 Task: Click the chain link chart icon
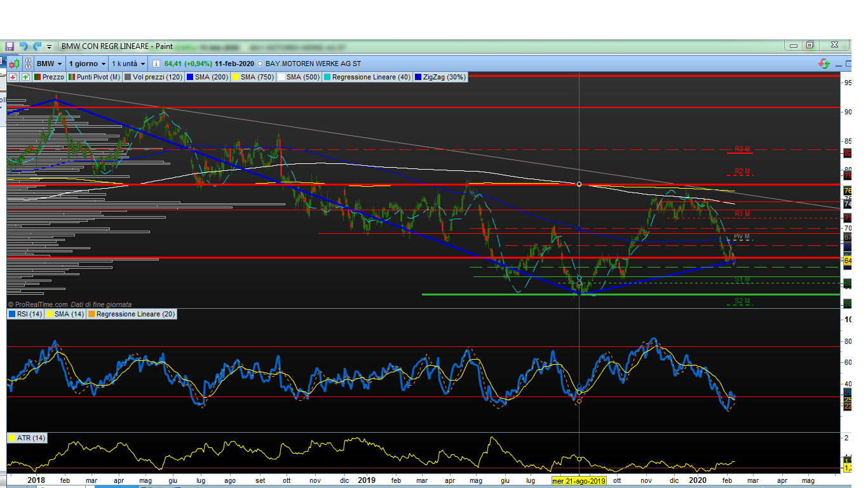pyautogui.click(x=28, y=64)
